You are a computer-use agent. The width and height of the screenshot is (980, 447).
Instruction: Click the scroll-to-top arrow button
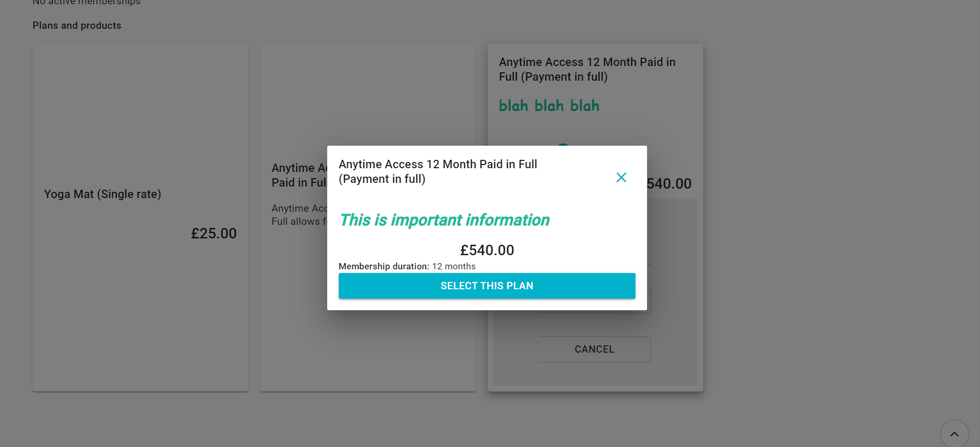[954, 434]
